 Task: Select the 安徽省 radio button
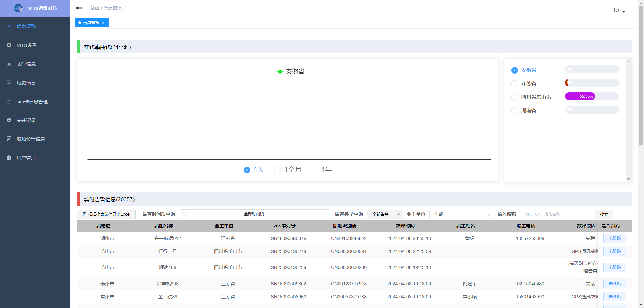click(x=514, y=70)
